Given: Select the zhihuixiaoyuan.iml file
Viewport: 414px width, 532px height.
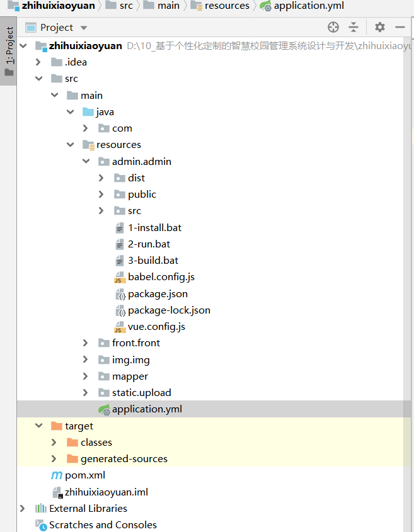Looking at the screenshot, I should pyautogui.click(x=106, y=492).
